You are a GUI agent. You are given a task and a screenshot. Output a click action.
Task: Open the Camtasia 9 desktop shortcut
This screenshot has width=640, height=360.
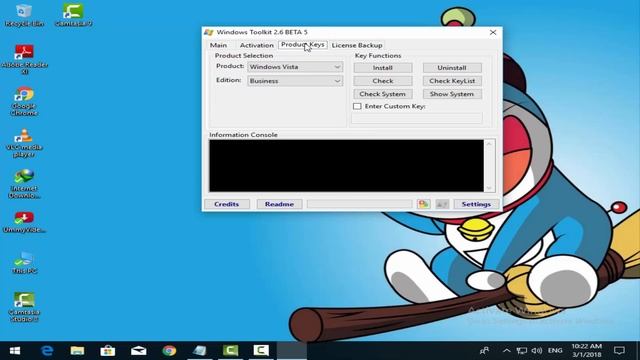pyautogui.click(x=73, y=15)
